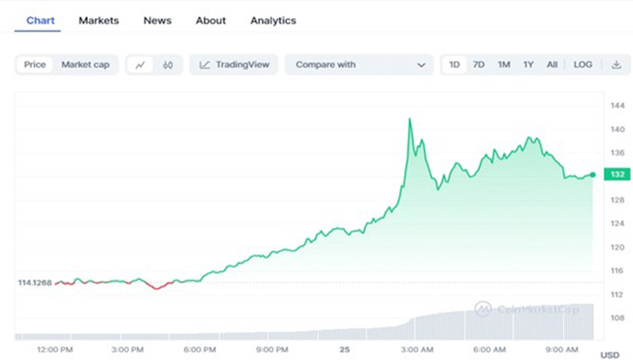Download chart data icon
633x364 pixels.
click(616, 65)
